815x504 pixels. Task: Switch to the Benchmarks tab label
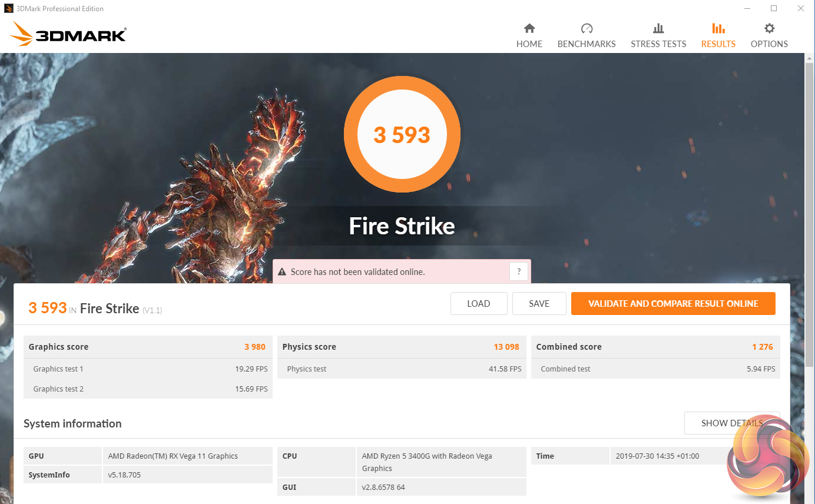[587, 44]
